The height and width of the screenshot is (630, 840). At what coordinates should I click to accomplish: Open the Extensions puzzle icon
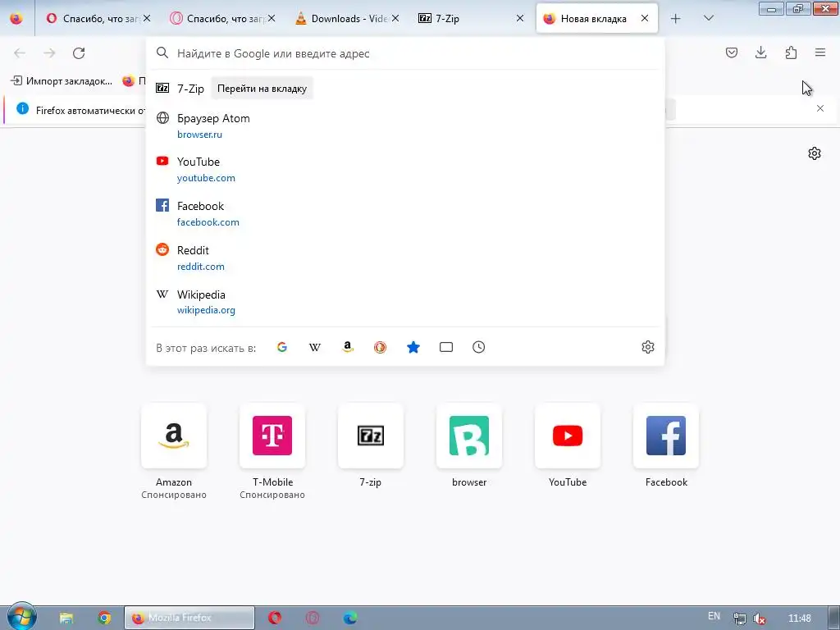(x=791, y=52)
